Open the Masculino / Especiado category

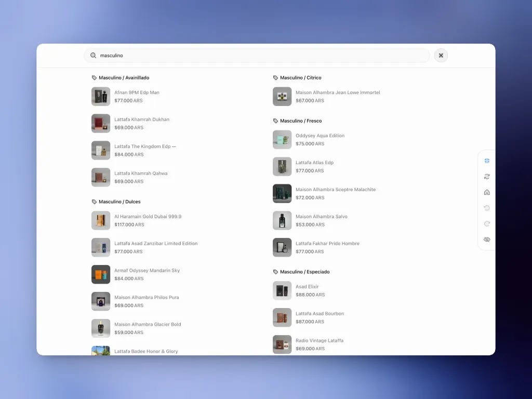coord(304,272)
